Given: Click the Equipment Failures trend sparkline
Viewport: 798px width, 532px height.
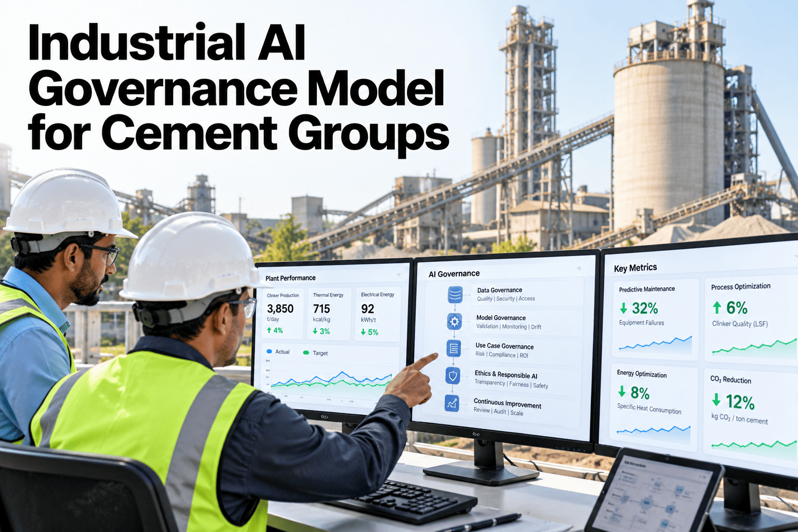Looking at the screenshot, I should [655, 344].
